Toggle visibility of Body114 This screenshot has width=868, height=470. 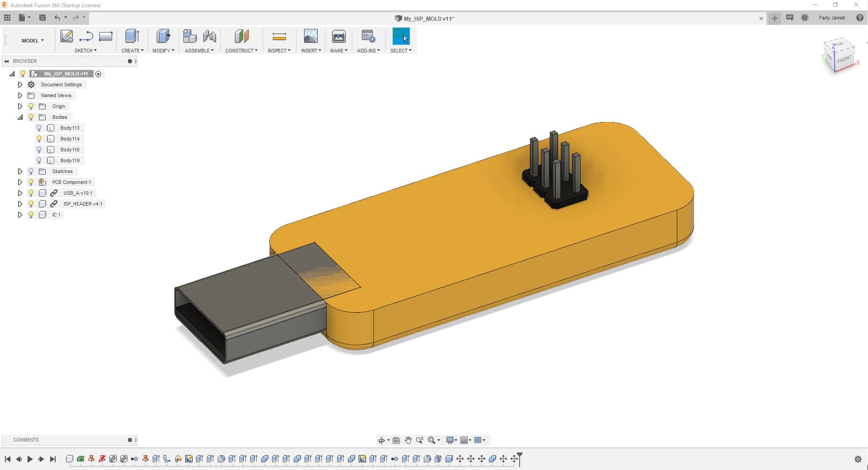coord(39,139)
